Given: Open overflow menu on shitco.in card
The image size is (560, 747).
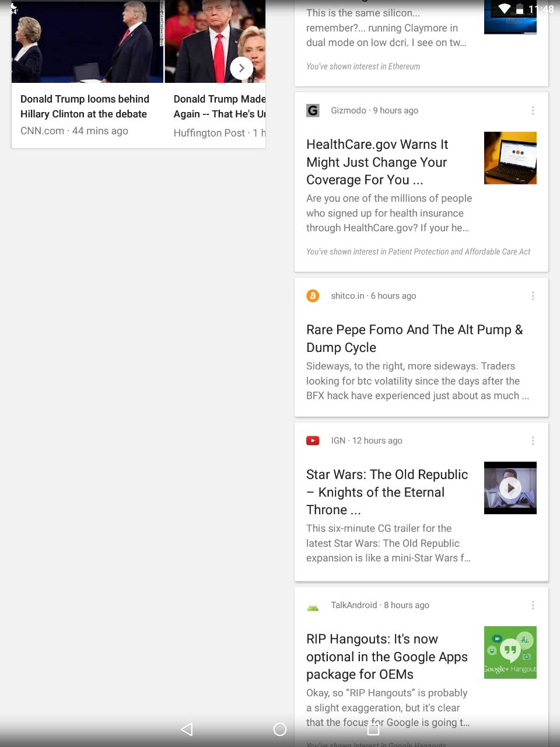Looking at the screenshot, I should coord(533,296).
